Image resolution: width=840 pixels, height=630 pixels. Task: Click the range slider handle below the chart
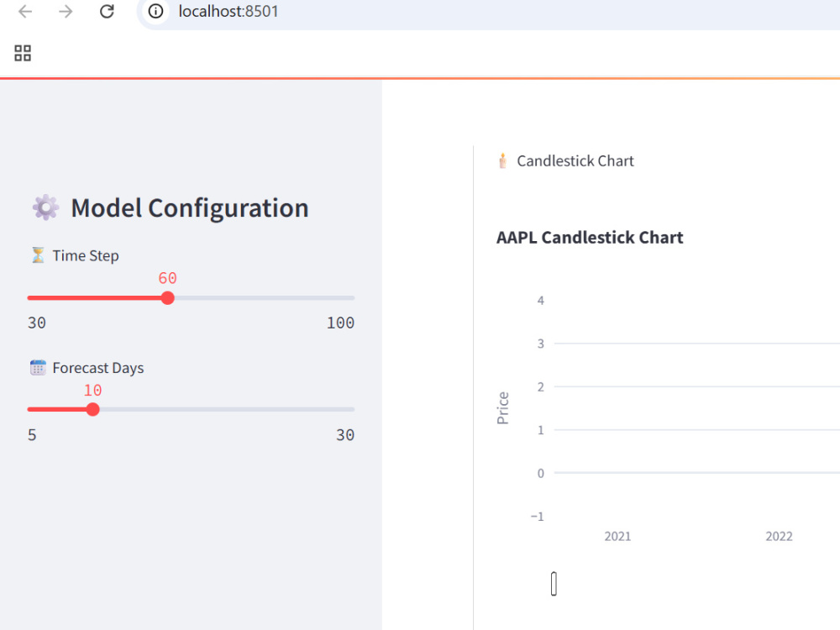pyautogui.click(x=554, y=584)
